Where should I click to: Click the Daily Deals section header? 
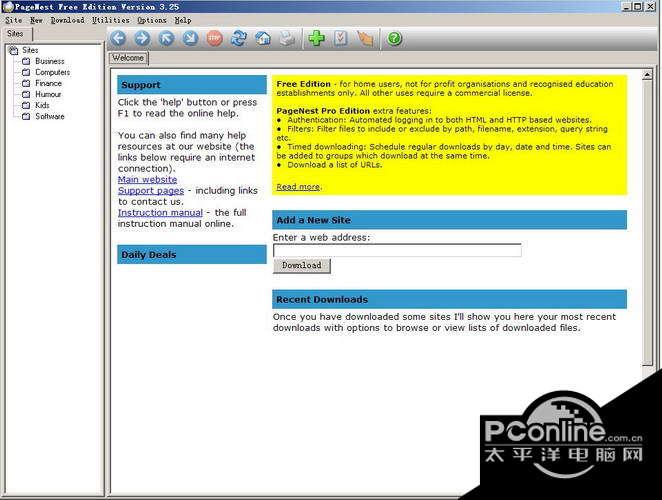tap(192, 255)
